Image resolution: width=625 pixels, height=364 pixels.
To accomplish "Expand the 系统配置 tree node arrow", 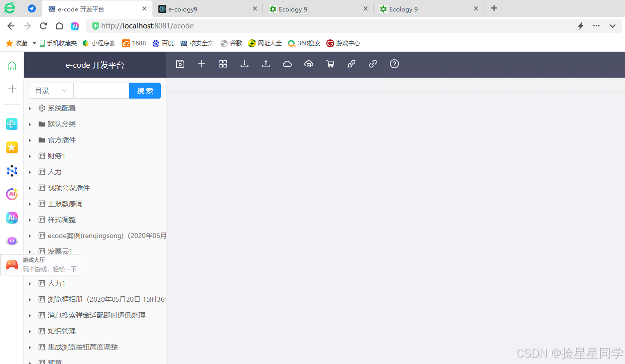I will tap(30, 108).
